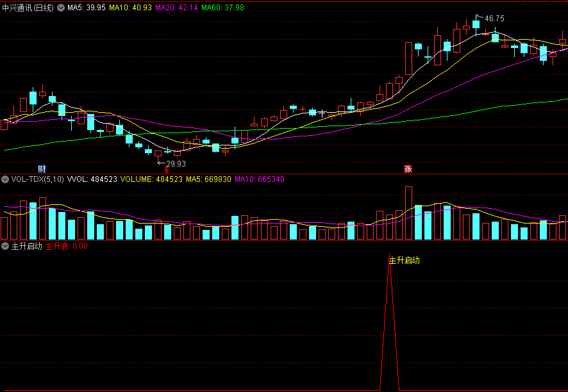Select the 中兴通讯(日线) chart title
This screenshot has width=568, height=392.
(28, 8)
